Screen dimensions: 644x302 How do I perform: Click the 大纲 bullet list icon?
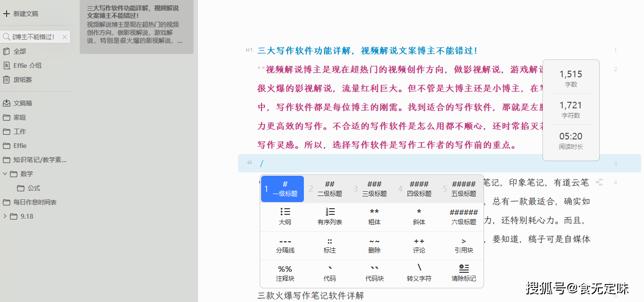pos(285,217)
